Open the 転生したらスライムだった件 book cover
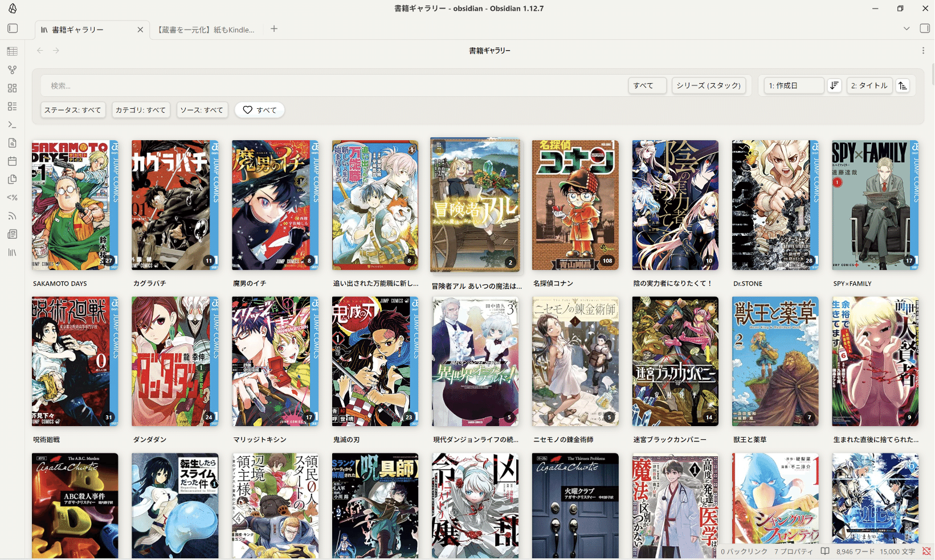The height and width of the screenshot is (560, 935). pos(175,506)
